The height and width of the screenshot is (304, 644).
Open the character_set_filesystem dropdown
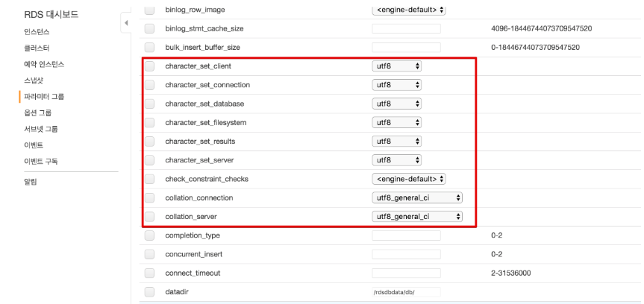click(397, 123)
